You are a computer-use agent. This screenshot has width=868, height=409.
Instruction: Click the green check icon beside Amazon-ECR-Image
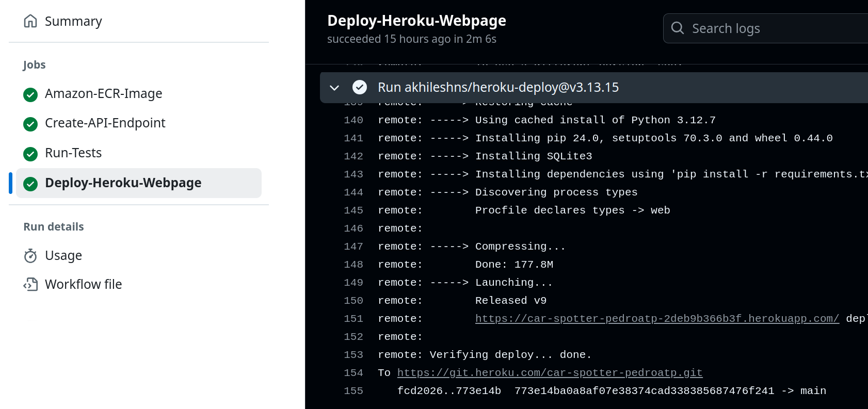[x=30, y=94]
